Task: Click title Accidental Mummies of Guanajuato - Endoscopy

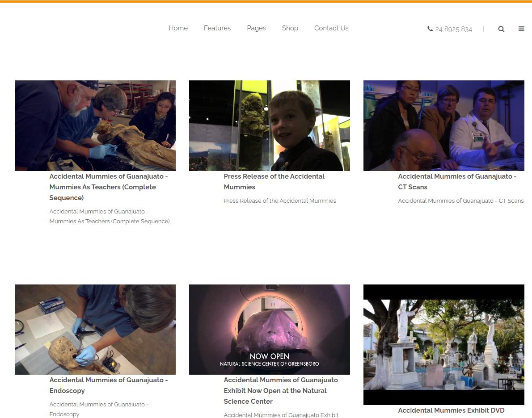Action: click(x=109, y=385)
